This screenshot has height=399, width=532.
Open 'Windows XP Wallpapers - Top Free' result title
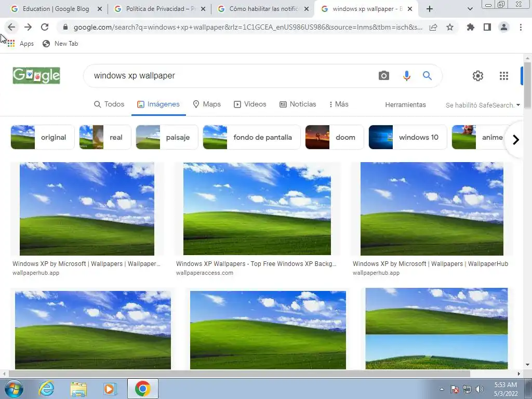256,263
